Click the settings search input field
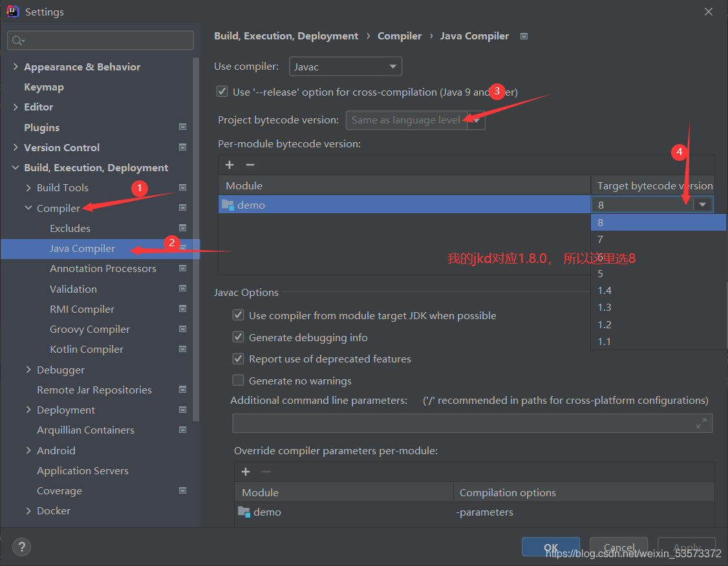 point(100,40)
